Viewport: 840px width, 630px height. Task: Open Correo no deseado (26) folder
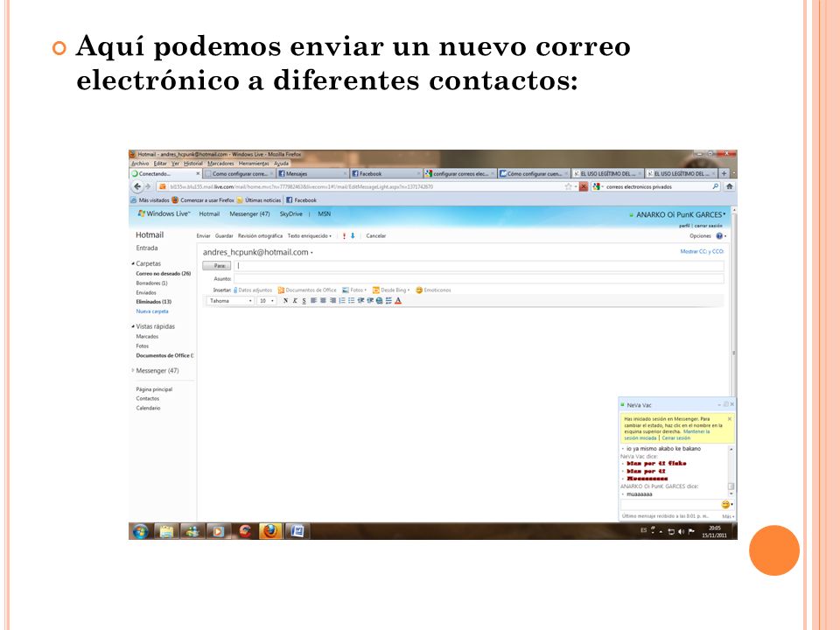click(x=164, y=274)
